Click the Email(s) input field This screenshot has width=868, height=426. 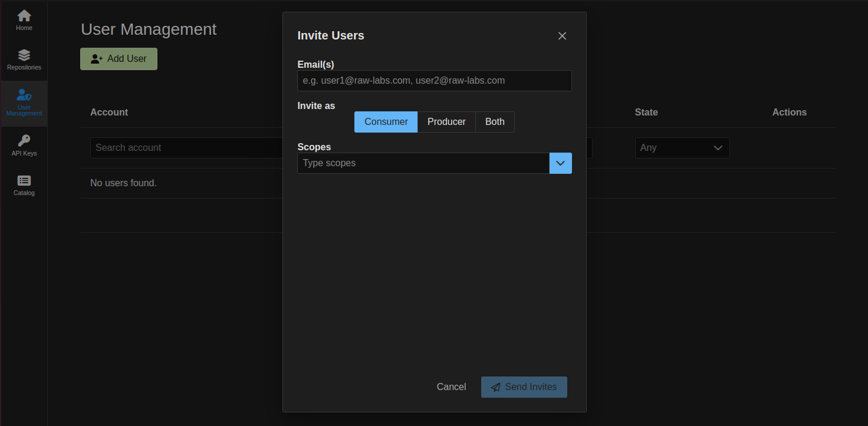pyautogui.click(x=435, y=81)
